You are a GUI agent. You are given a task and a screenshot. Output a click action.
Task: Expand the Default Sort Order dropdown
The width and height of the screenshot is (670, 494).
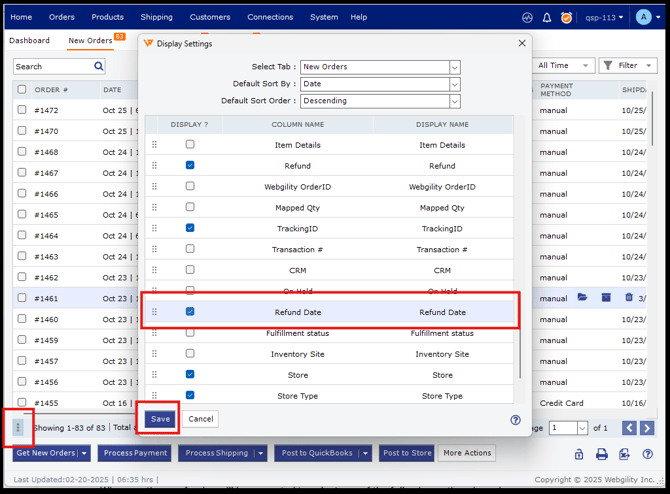click(x=454, y=102)
